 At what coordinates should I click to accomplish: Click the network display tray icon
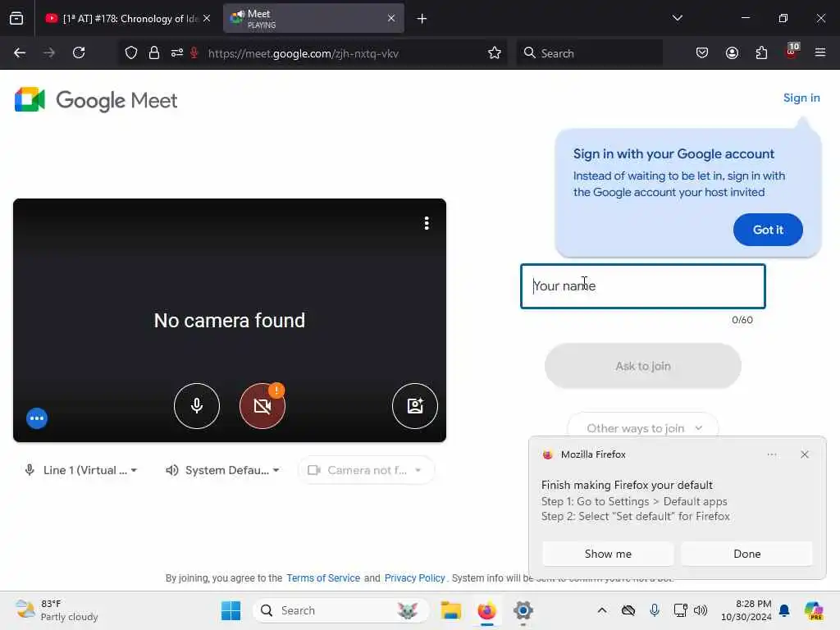click(x=680, y=610)
